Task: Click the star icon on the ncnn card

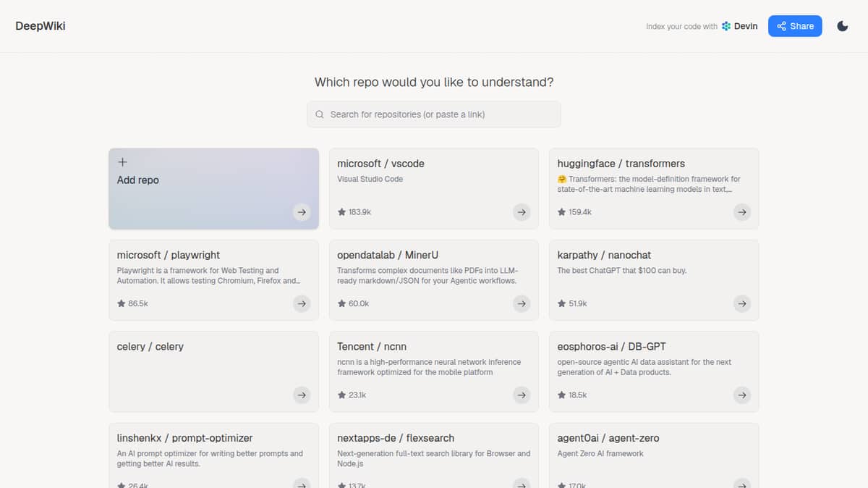Action: (341, 395)
